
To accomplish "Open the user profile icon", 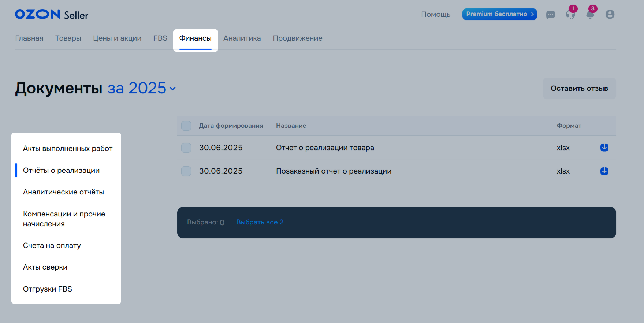I will [610, 14].
